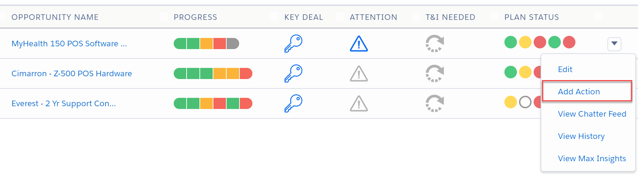Open the MyHealth 150 POS Software opportunity
The image size is (644, 180).
pyautogui.click(x=69, y=44)
